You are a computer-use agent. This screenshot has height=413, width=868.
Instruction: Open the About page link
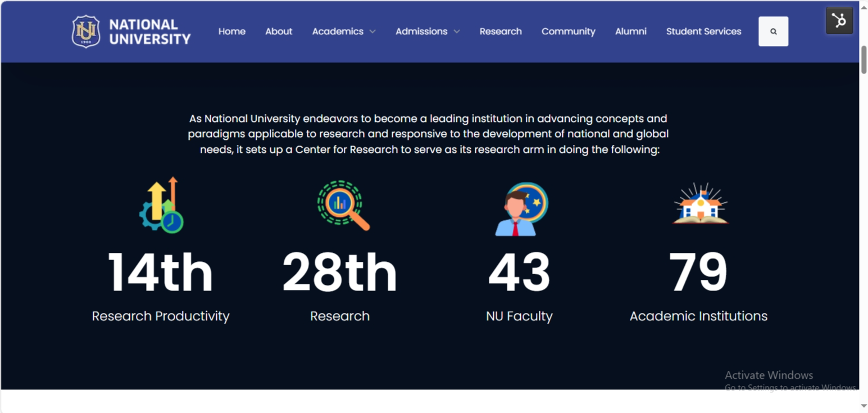coord(279,31)
